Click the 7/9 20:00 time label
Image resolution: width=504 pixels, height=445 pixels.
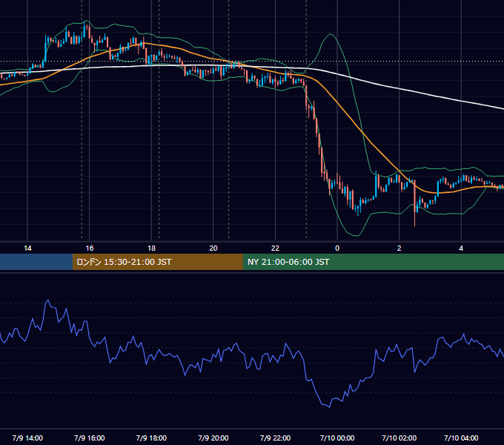(213, 438)
